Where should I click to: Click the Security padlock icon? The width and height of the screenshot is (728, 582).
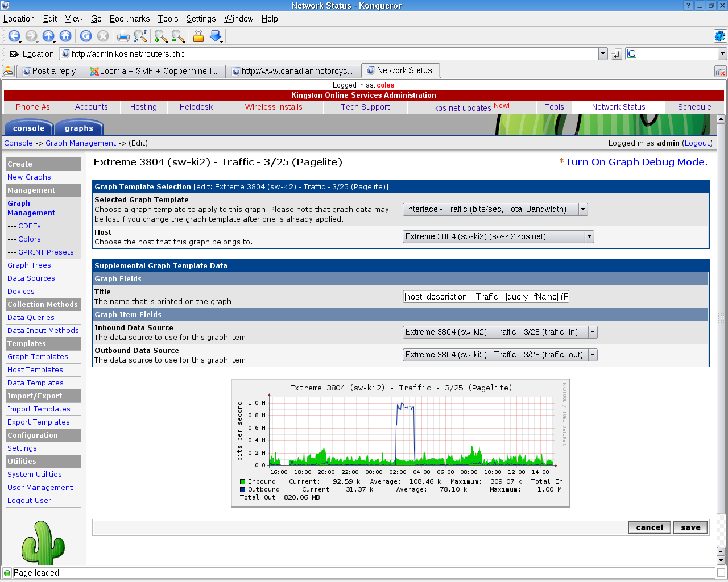click(198, 36)
